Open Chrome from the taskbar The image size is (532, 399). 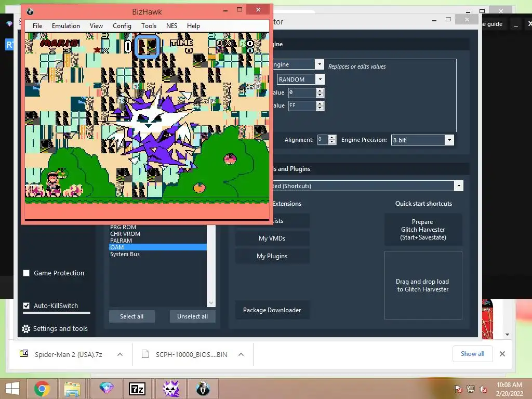pyautogui.click(x=42, y=389)
